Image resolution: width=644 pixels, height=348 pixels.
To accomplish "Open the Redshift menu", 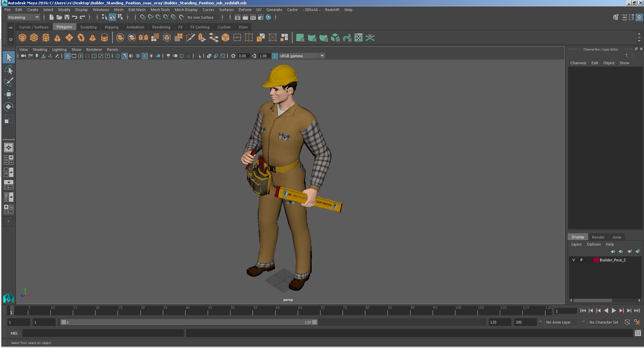I will [332, 10].
